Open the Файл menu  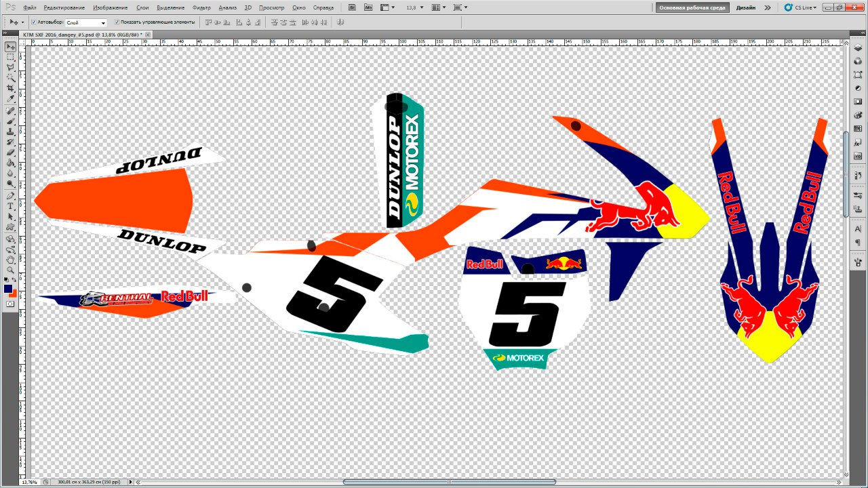point(30,7)
